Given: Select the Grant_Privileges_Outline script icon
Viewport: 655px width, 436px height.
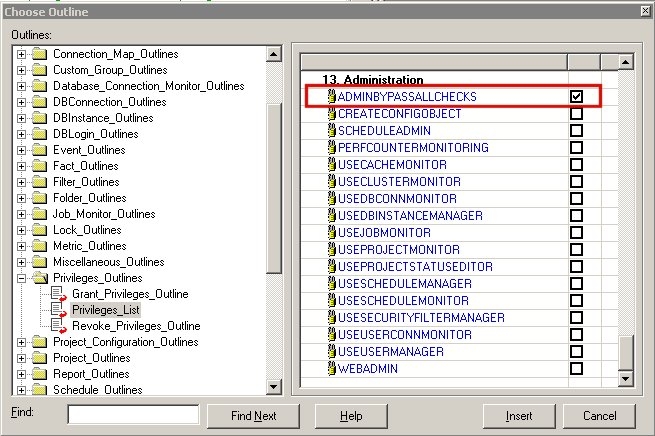Looking at the screenshot, I should click(x=58, y=294).
